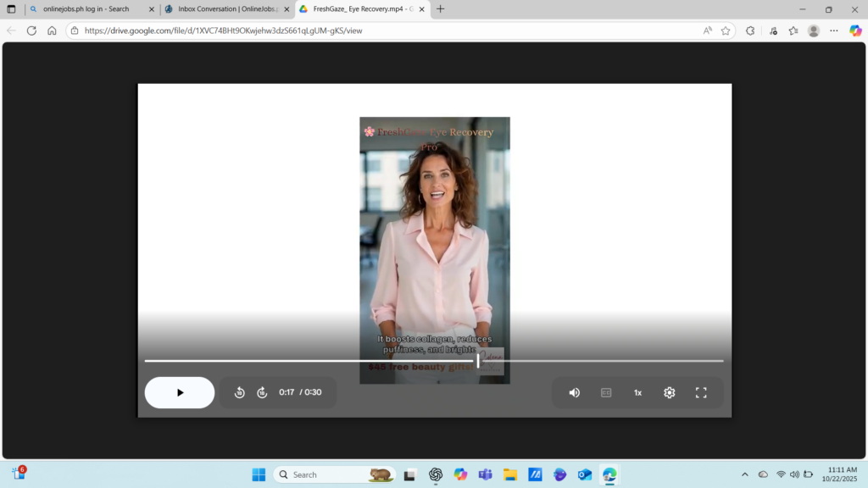868x488 pixels.
Task: Open Wi-Fi network settings
Action: (781, 474)
